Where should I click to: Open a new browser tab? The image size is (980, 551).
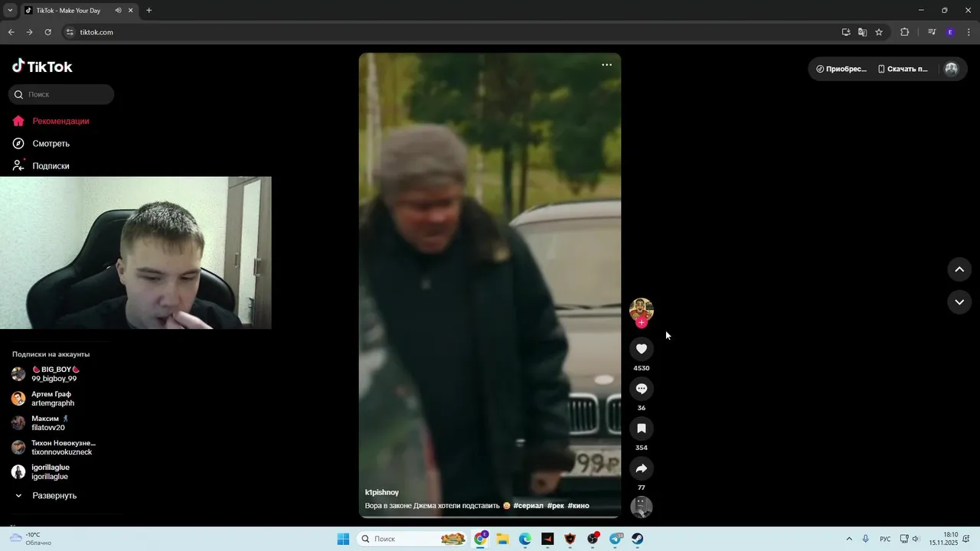[149, 11]
